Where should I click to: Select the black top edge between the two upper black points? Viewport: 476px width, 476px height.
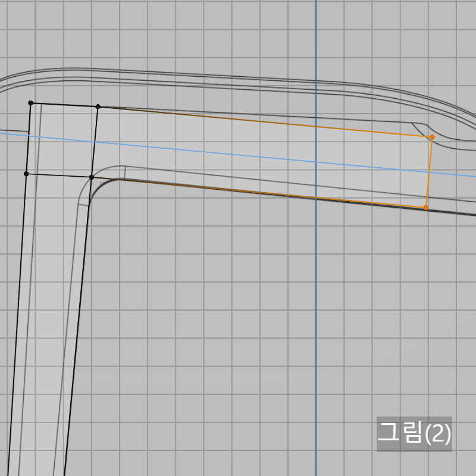[64, 105]
